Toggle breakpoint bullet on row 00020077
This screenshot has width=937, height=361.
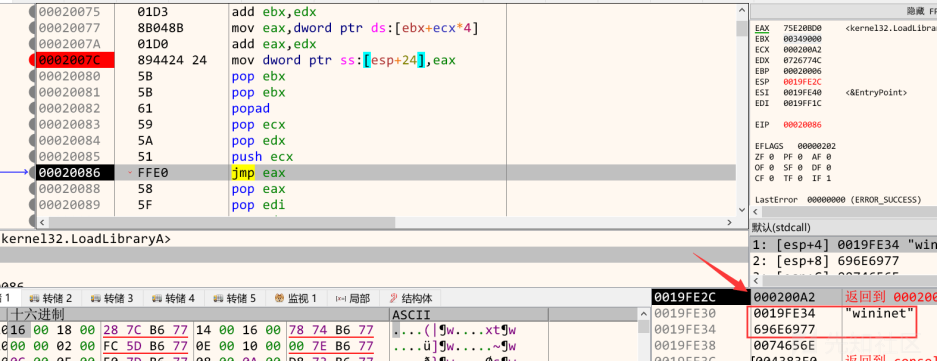point(32,28)
